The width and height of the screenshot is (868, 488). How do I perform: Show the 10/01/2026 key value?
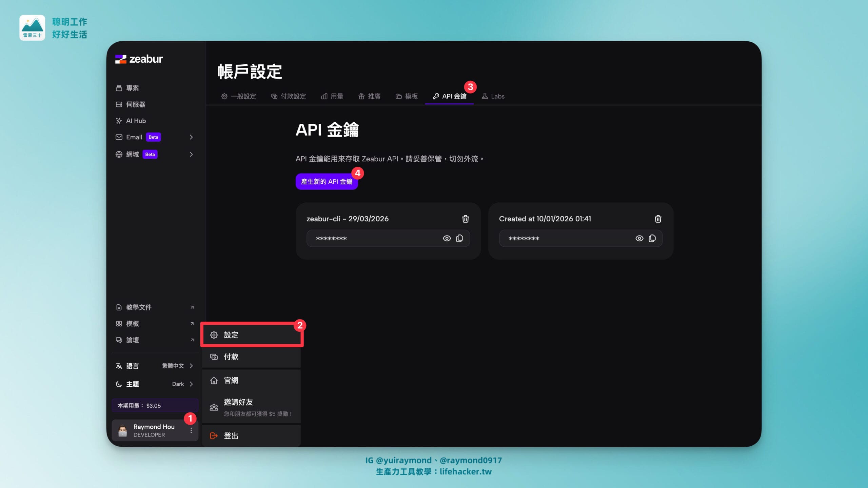tap(639, 239)
